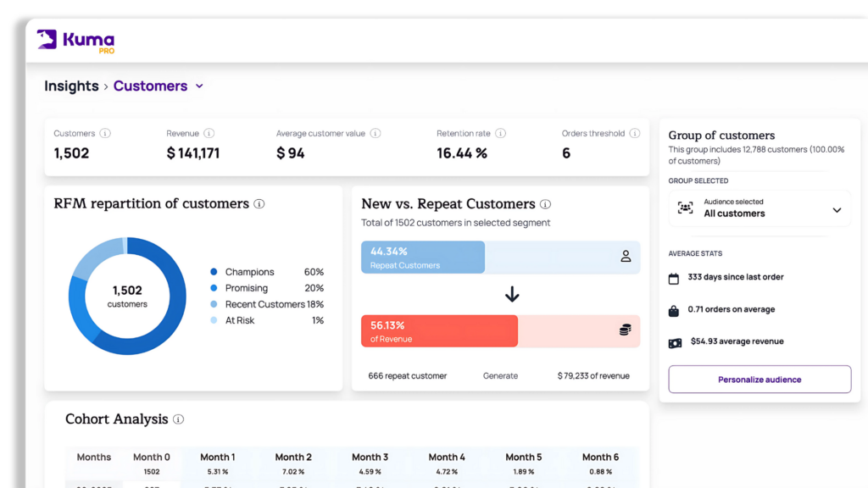Open info icon beside Average customer value
This screenshot has height=488, width=868.
coord(376,133)
